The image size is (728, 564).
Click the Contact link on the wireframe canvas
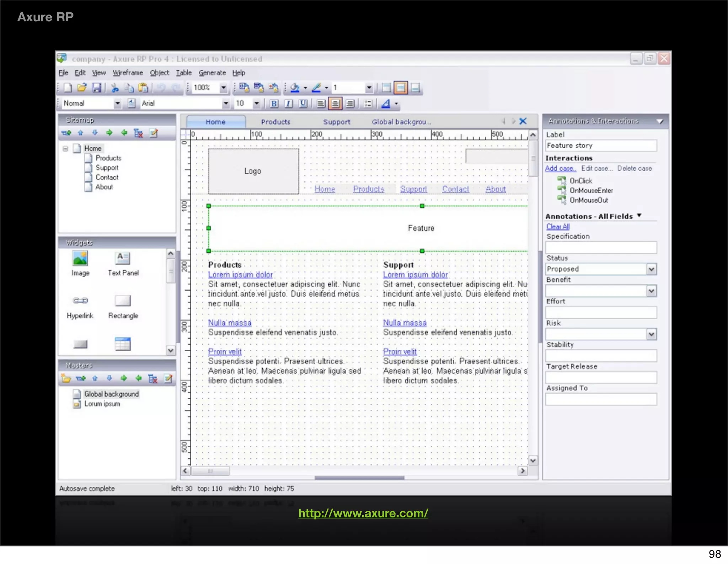coord(455,189)
